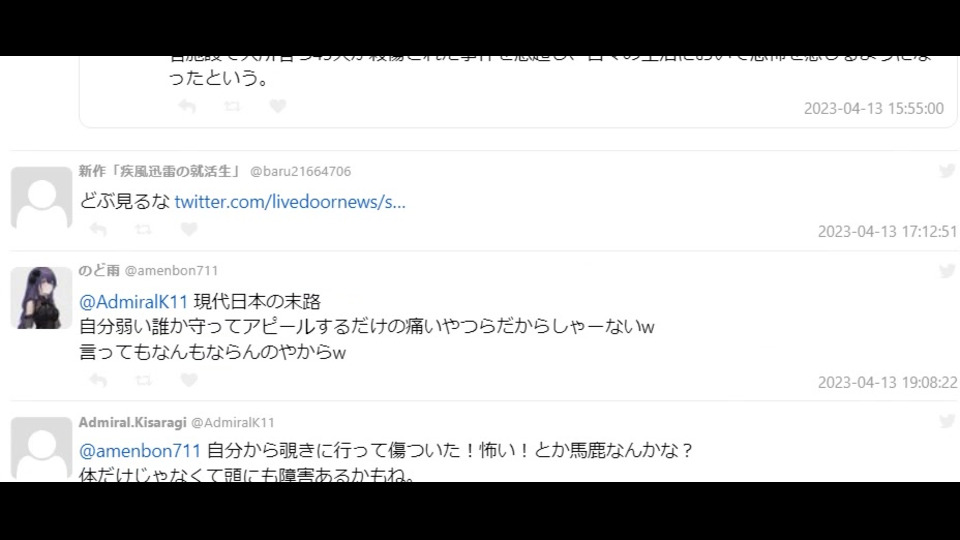Open the @AdmiralK11 mention link
960x540 pixels.
[133, 301]
